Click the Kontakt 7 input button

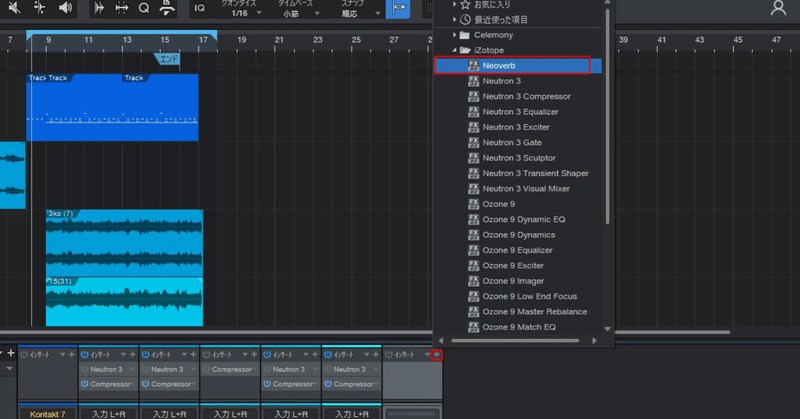coord(47,414)
